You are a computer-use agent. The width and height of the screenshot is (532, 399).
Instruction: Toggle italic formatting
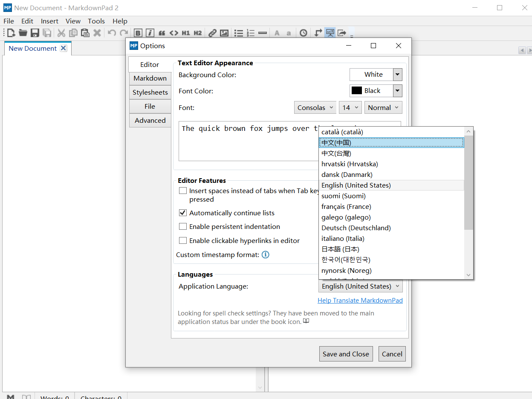click(150, 33)
